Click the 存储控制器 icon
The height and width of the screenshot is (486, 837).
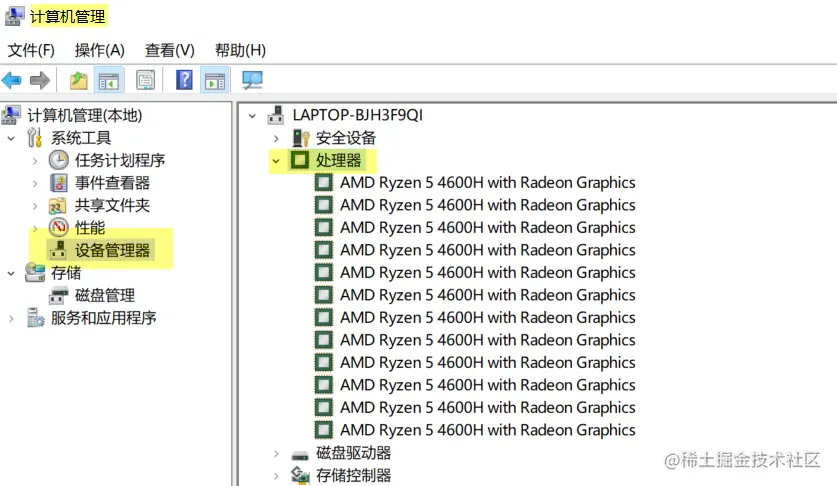tap(301, 475)
